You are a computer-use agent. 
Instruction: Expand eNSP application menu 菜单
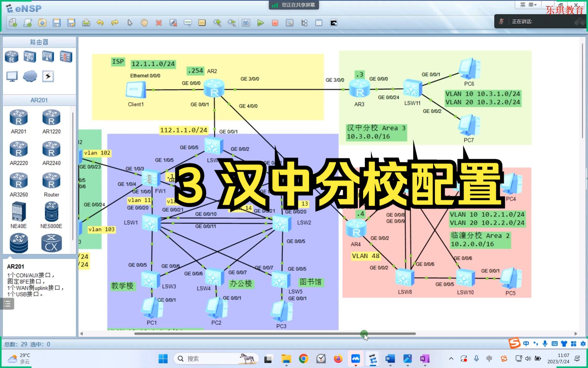point(526,5)
